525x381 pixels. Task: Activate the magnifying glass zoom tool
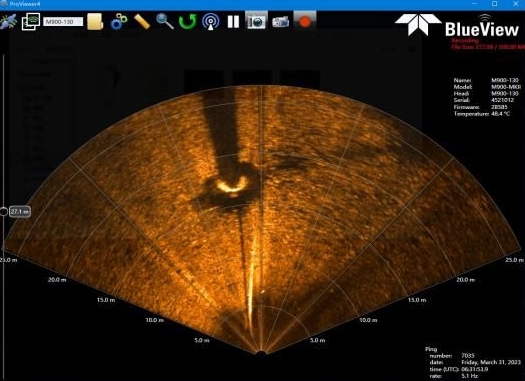165,22
